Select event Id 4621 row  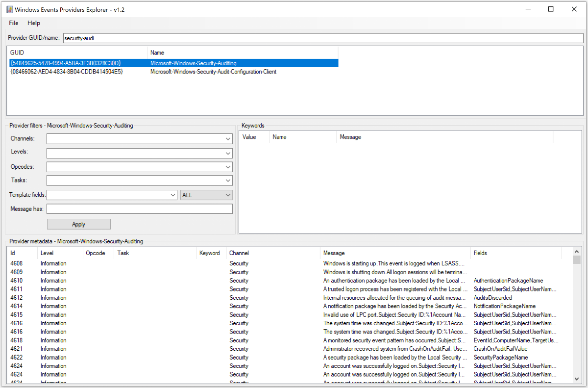click(285, 349)
